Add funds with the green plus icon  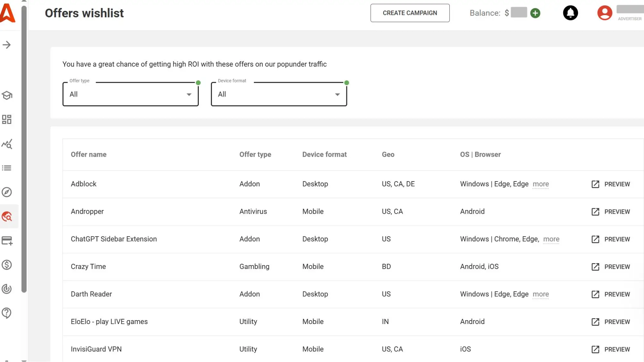tap(535, 13)
